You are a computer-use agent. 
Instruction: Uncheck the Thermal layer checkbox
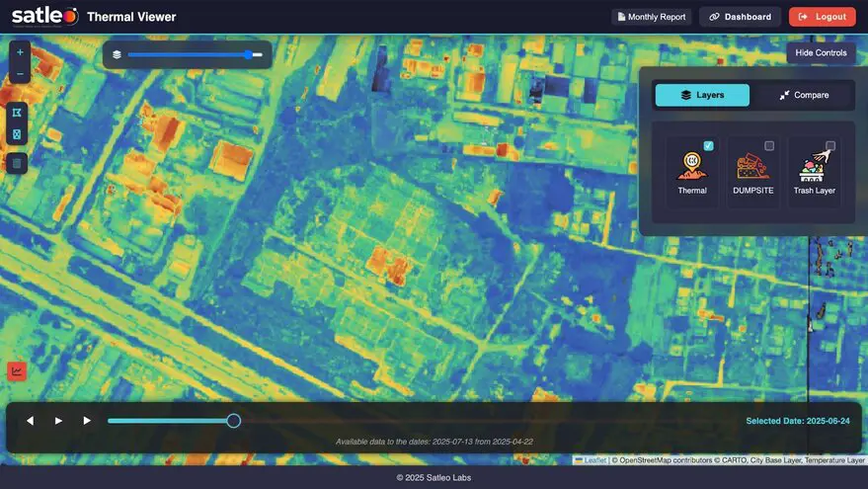[708, 146]
